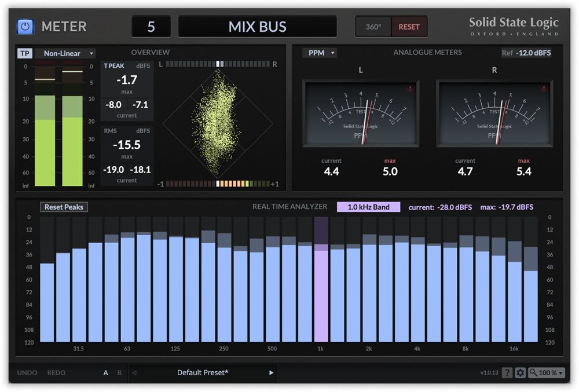Click the T PEAK current value -8.0
This screenshot has height=392, width=579.
113,105
